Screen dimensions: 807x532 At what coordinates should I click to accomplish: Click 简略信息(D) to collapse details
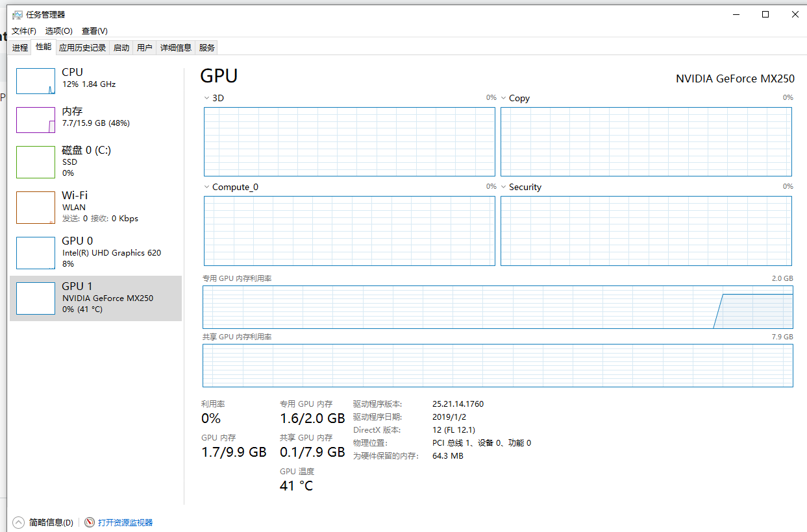click(51, 522)
